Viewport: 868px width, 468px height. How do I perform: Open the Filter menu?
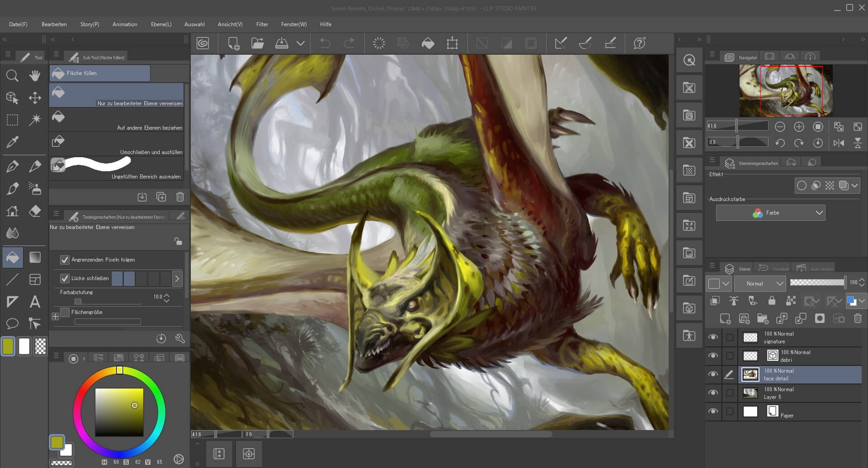tap(262, 24)
